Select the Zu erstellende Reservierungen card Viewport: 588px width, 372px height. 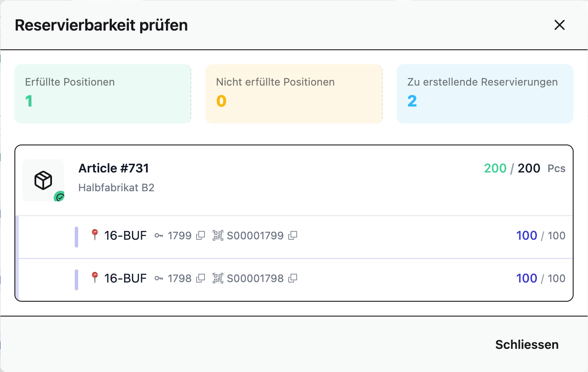pos(485,94)
